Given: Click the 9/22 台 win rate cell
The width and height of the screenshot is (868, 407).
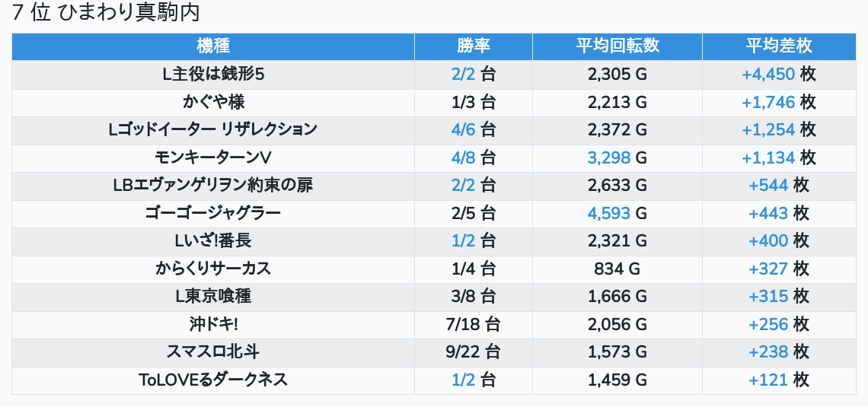Looking at the screenshot, I should [473, 352].
